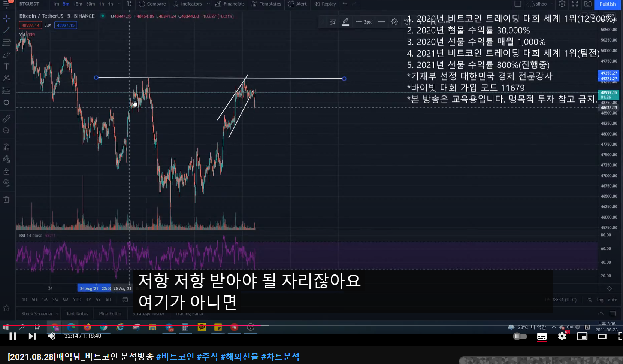623x364 pixels.
Task: Open drawing settings gear in floating toolbar
Action: coord(394,22)
